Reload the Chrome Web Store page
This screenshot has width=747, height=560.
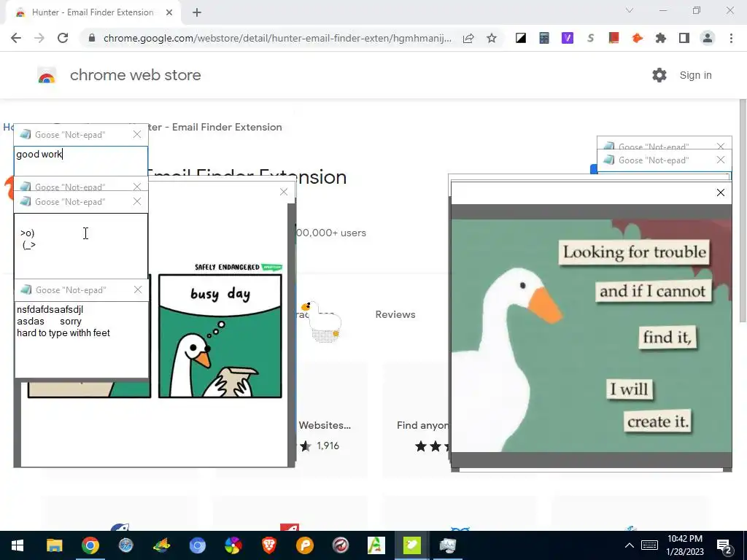point(63,38)
